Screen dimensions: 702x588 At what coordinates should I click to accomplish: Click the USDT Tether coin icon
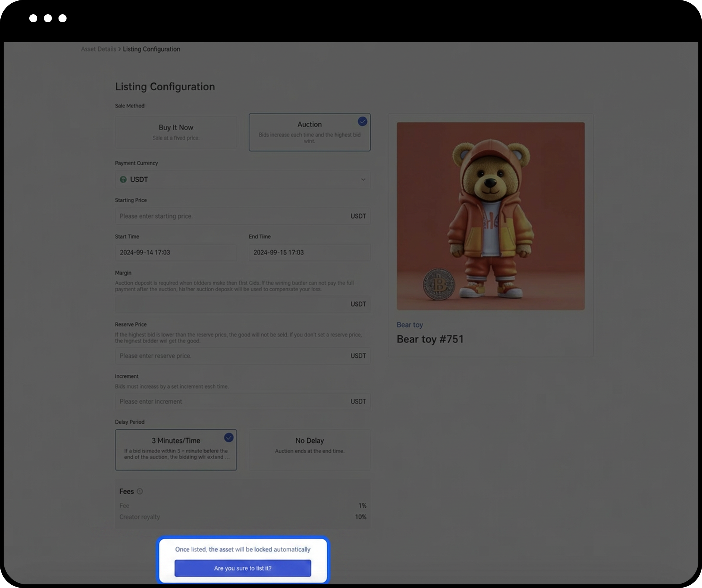pos(123,180)
